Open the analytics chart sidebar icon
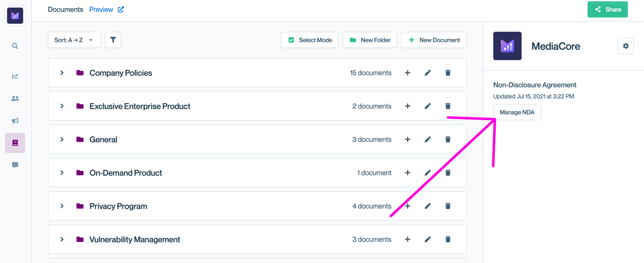Viewport: 644px width, 263px height. click(15, 76)
